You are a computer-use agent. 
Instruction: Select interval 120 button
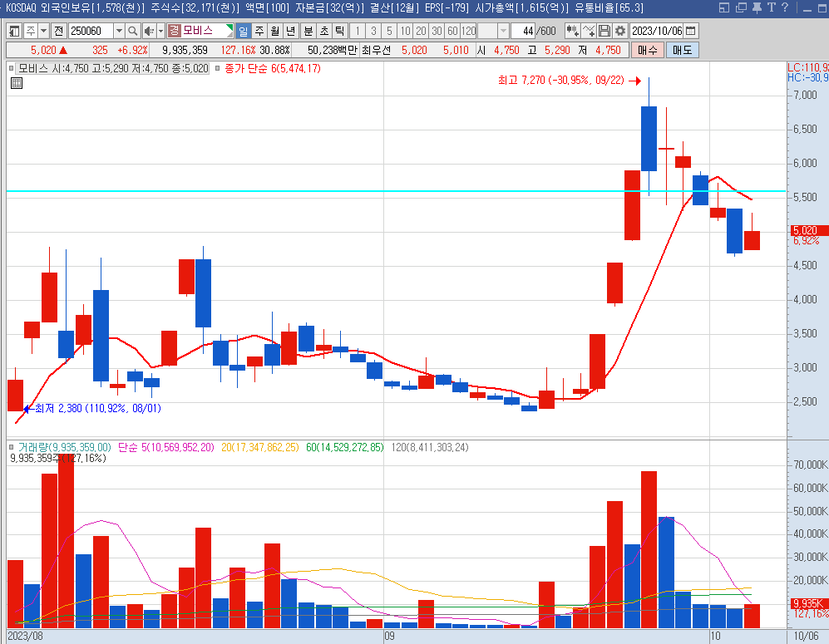point(468,32)
